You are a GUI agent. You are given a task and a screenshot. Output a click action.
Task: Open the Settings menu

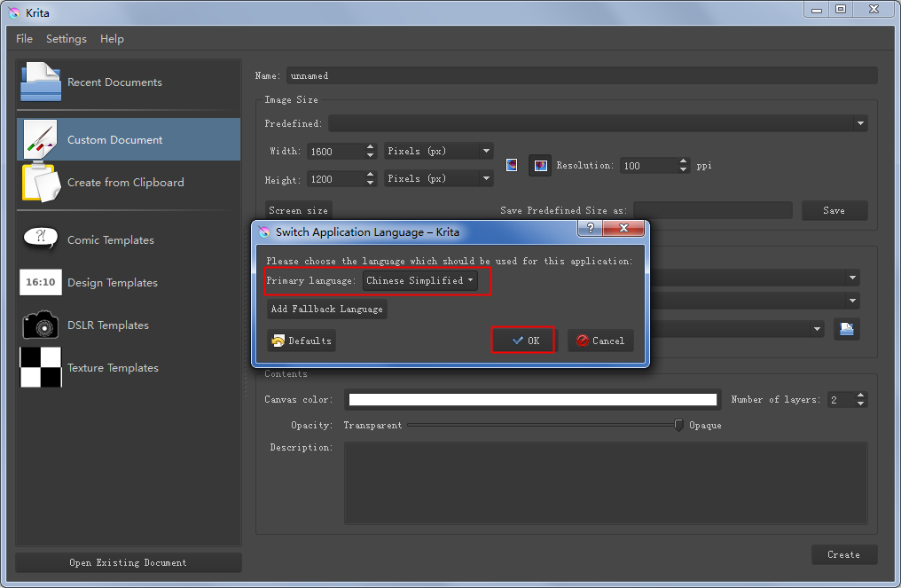67,38
